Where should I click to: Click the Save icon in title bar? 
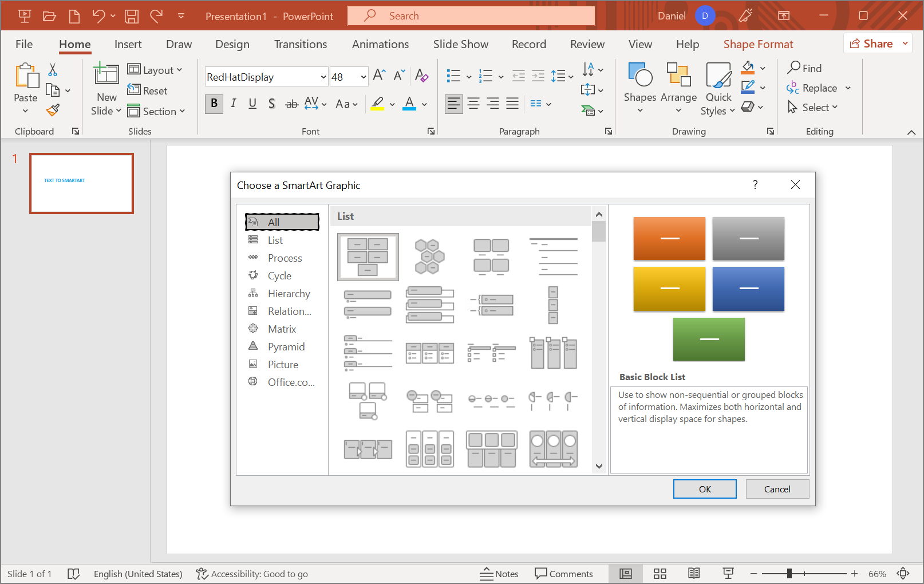(132, 16)
